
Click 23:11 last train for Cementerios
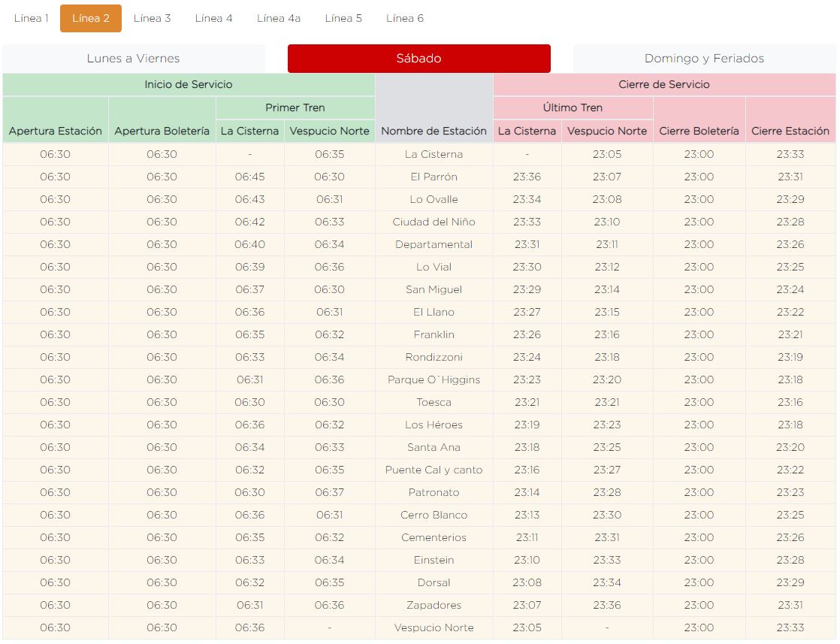[x=527, y=537]
